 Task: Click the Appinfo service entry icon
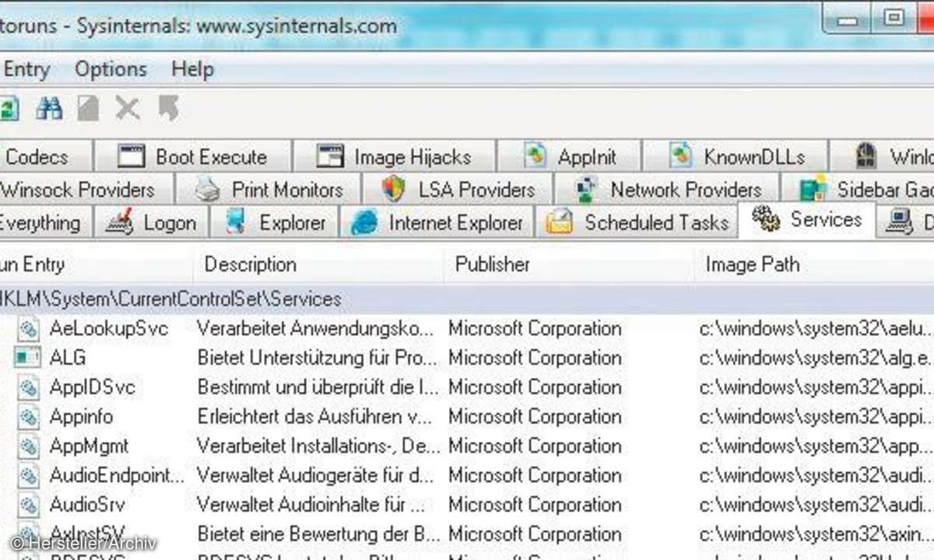29,417
